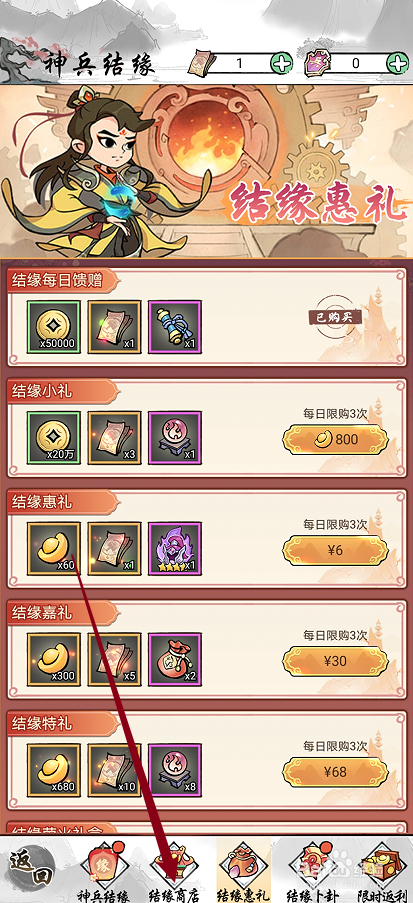Tap the x50000 gold coin reward icon

(54, 327)
